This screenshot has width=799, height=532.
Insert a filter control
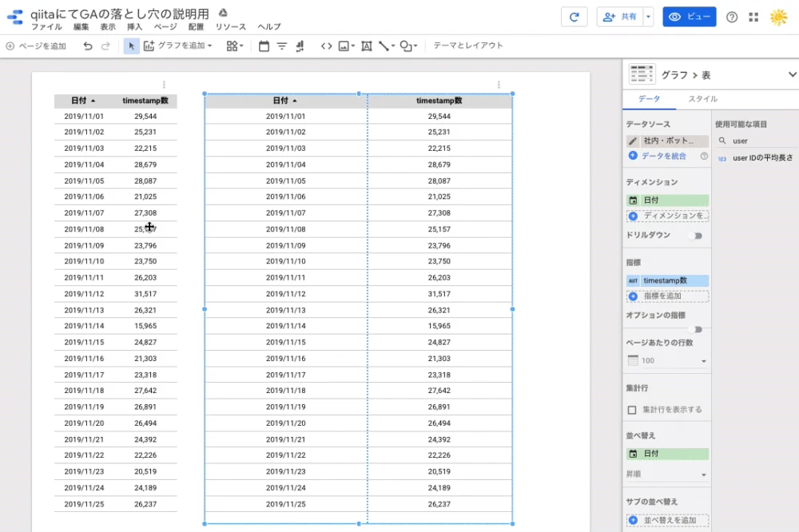coord(282,46)
